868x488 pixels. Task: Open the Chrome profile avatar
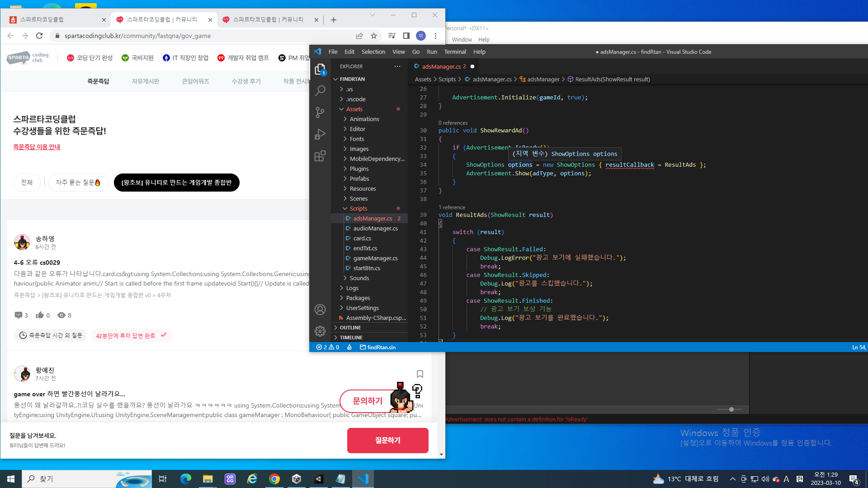(x=421, y=36)
